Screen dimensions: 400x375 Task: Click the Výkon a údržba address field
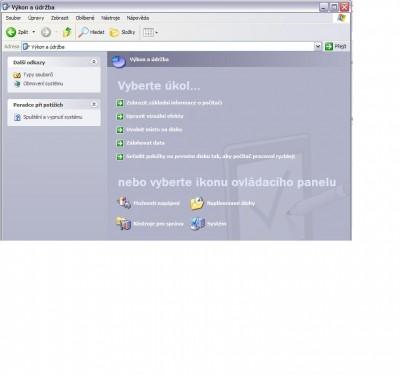tap(168, 47)
